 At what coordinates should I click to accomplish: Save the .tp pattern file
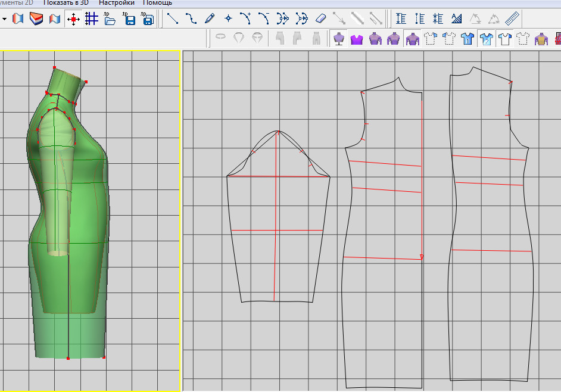(129, 18)
